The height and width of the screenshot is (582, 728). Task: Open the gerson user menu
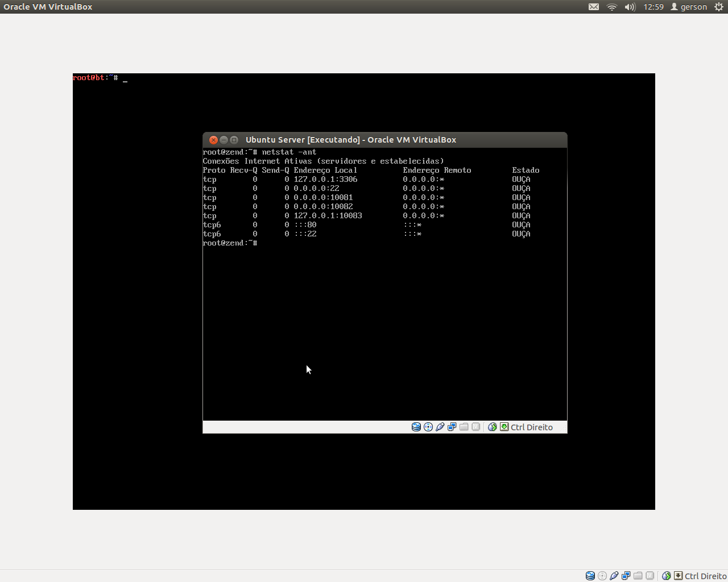[x=689, y=7]
